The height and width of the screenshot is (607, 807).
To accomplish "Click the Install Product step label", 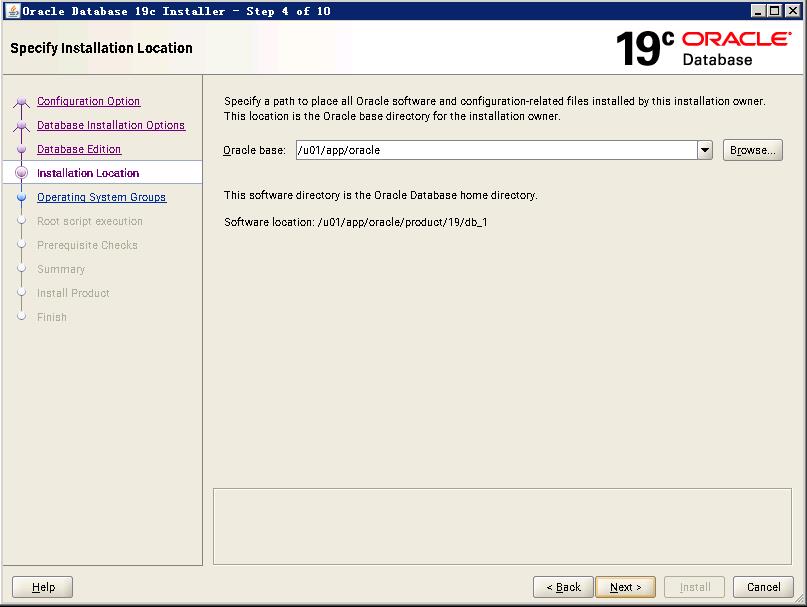I will (x=73, y=293).
